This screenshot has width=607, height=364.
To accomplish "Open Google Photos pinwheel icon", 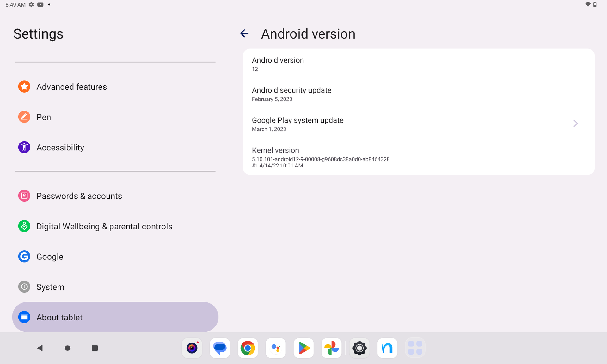I will pos(331,348).
